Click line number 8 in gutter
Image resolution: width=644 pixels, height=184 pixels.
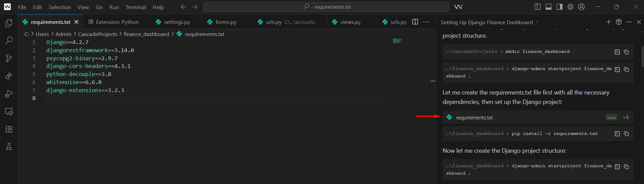(x=34, y=98)
